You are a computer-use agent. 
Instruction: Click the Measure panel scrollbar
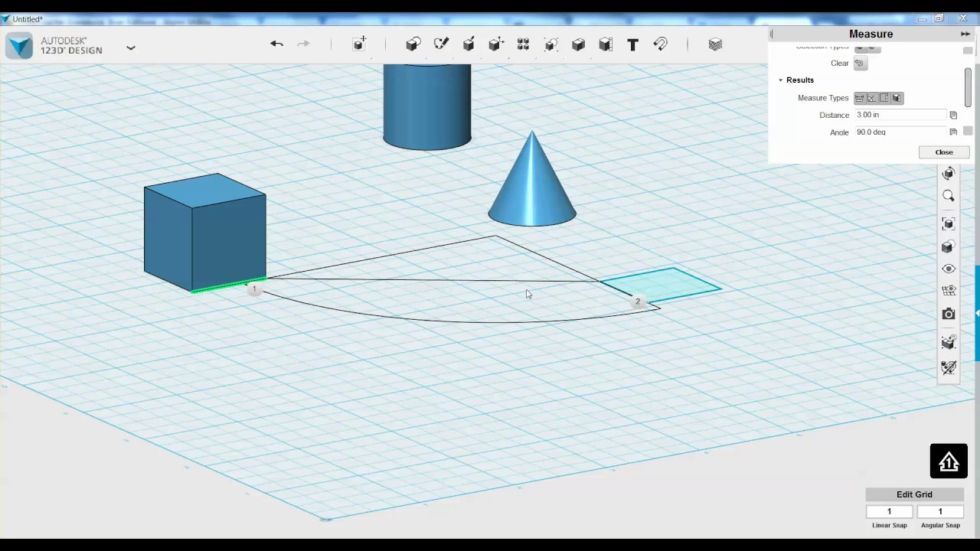click(x=968, y=87)
